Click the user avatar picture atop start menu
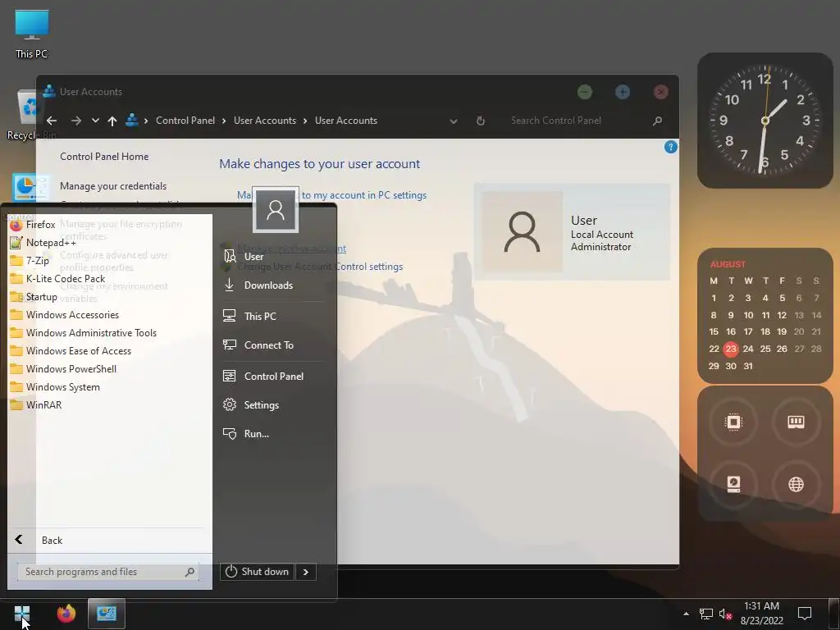Screen dimensions: 840x630 tap(276, 209)
